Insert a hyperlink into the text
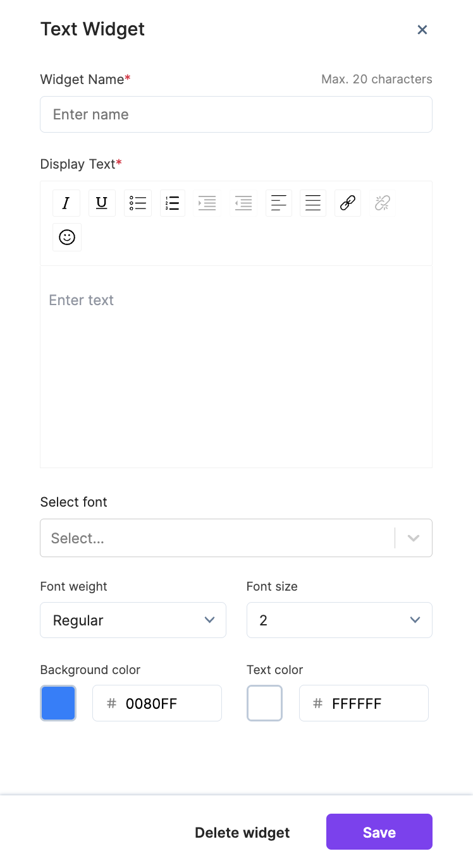 point(347,203)
